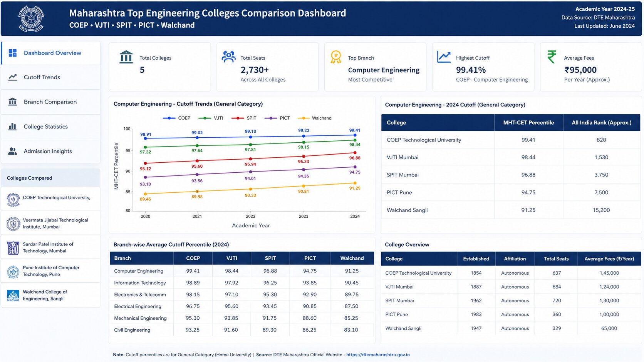Select College Statistics in the sidebar
This screenshot has width=644, height=362.
click(x=50, y=127)
